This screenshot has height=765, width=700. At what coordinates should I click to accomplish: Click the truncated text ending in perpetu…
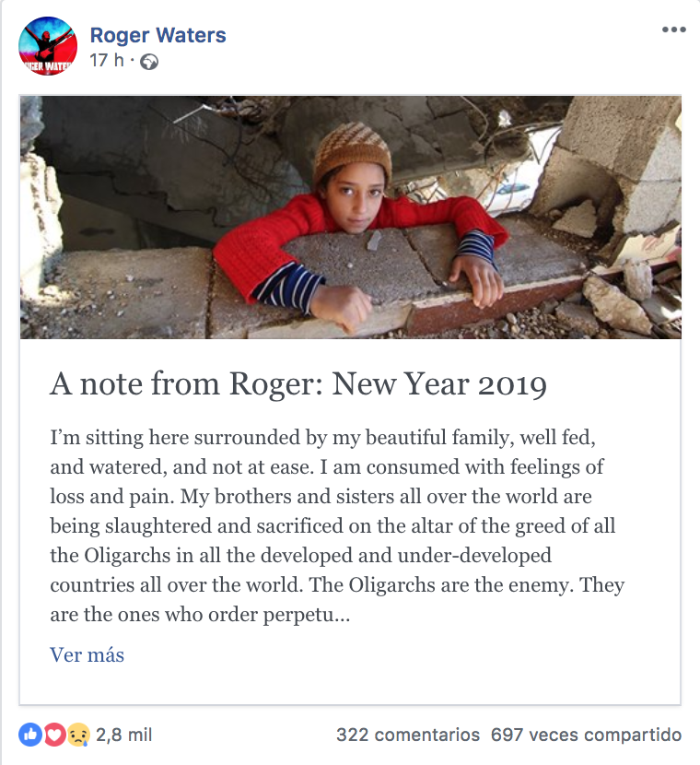tap(200, 614)
